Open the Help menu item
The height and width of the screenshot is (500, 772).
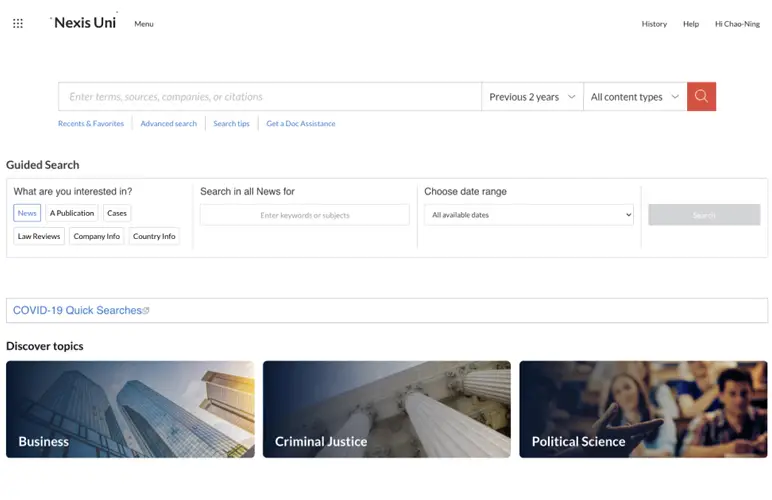click(x=691, y=24)
